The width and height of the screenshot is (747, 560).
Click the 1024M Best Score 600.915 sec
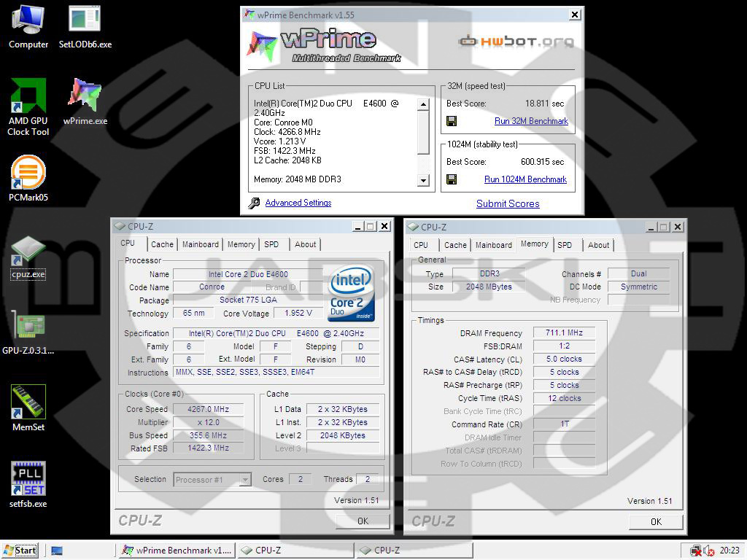coord(542,162)
